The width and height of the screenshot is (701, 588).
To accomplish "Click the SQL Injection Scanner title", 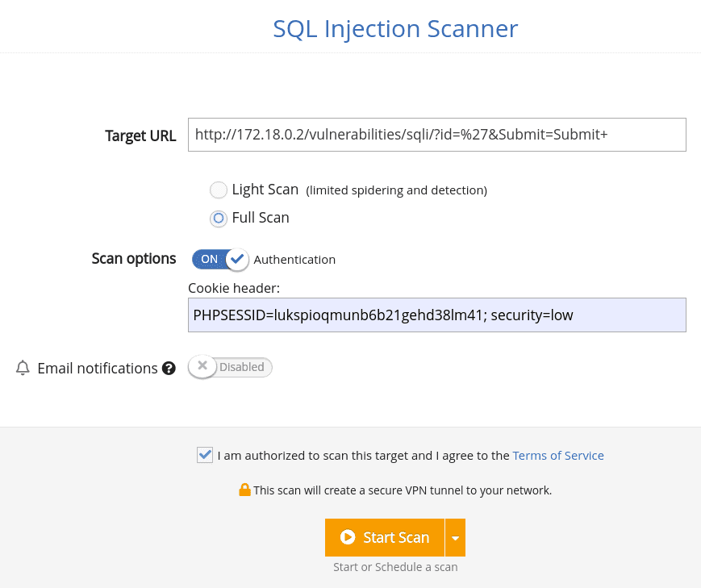I will point(395,28).
